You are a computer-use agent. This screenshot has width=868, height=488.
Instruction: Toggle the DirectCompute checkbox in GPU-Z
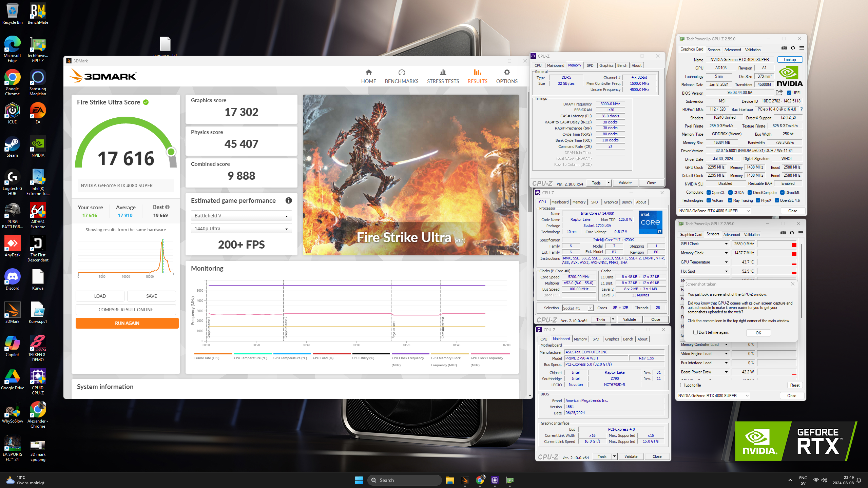point(750,192)
